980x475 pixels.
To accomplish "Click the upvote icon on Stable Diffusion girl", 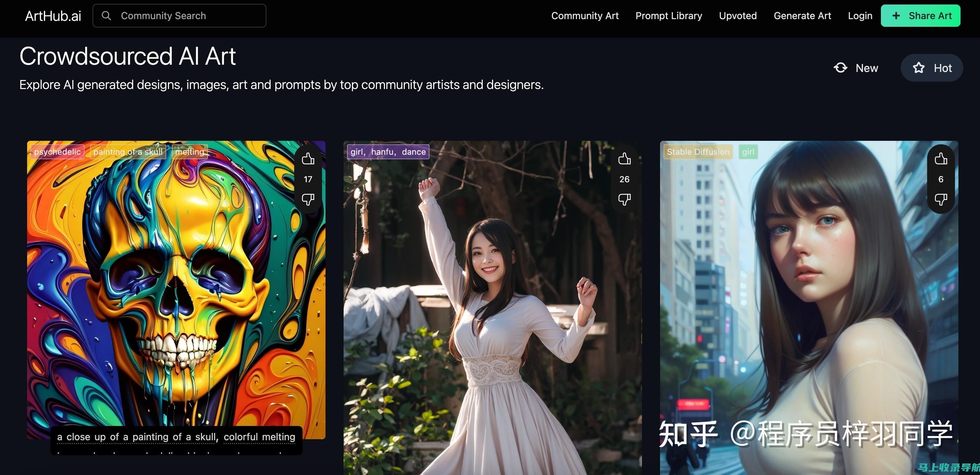I will tap(941, 158).
